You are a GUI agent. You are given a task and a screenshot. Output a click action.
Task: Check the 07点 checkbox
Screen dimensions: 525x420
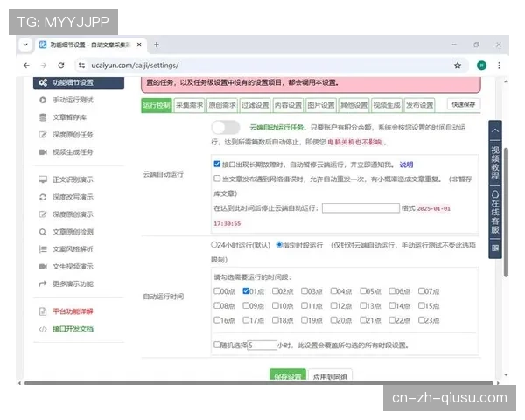tap(422, 290)
